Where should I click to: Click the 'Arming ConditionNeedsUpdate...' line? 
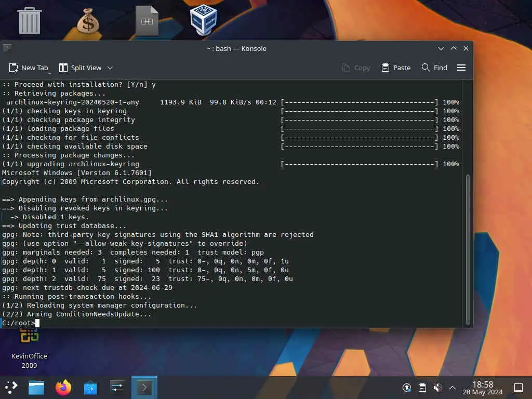[x=77, y=314]
